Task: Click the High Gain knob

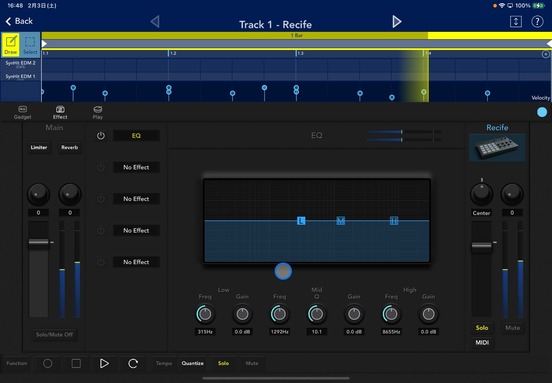Action: [428, 314]
